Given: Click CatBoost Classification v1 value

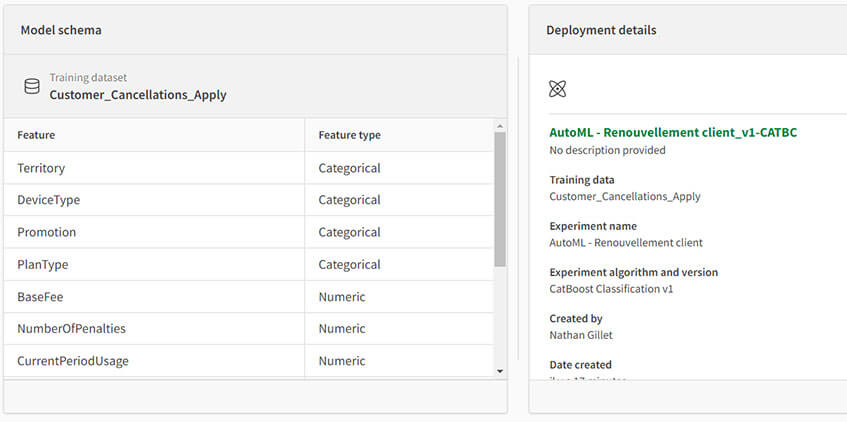Looking at the screenshot, I should click(x=611, y=289).
